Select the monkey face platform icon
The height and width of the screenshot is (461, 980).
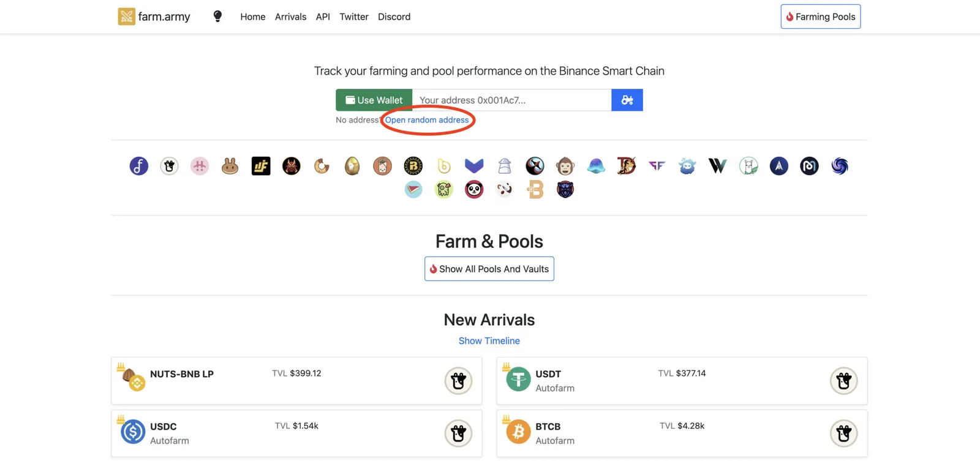pyautogui.click(x=565, y=166)
